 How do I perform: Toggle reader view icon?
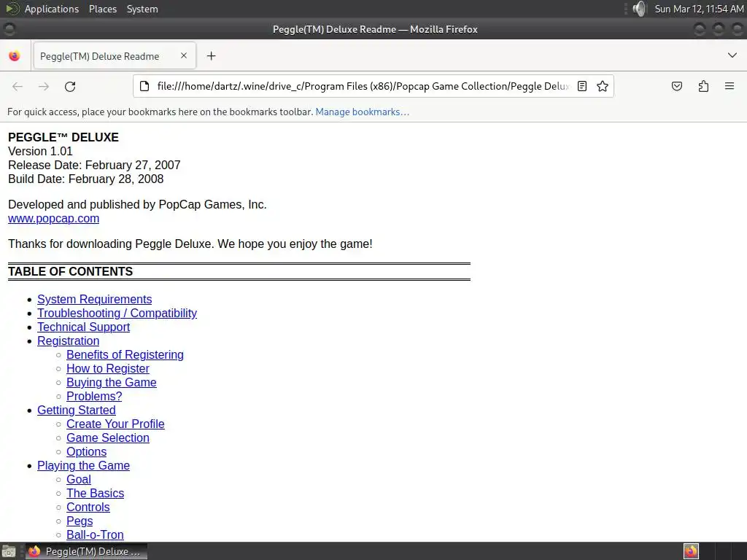point(581,86)
